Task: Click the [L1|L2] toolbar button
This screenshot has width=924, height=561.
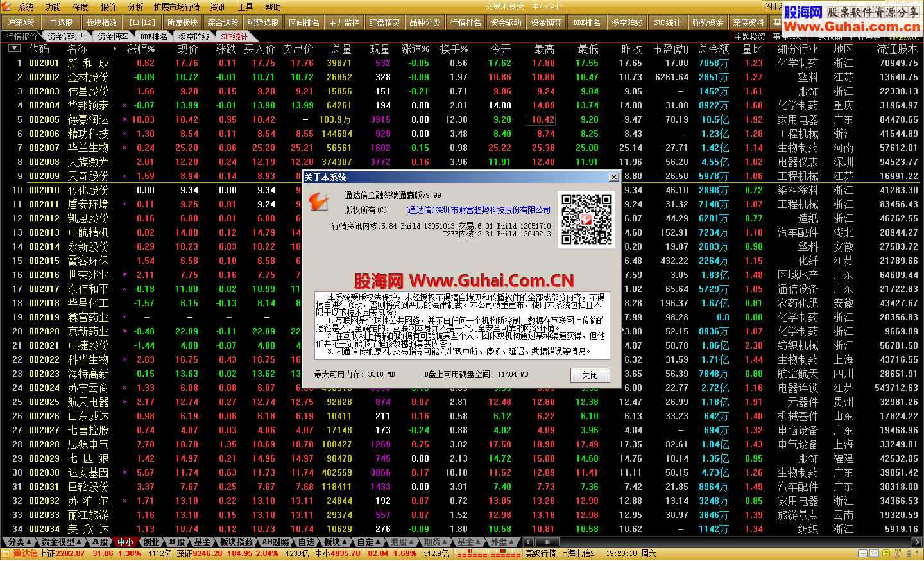Action: (142, 22)
